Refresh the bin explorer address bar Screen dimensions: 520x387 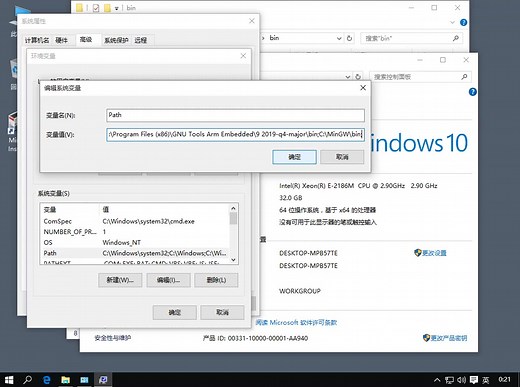pos(349,38)
